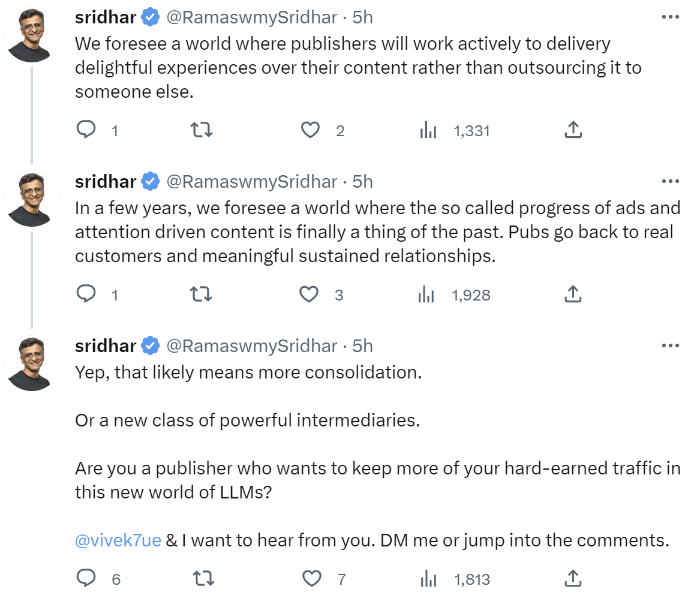Reply to the 'publishers will work actively' tweet

(x=86, y=130)
